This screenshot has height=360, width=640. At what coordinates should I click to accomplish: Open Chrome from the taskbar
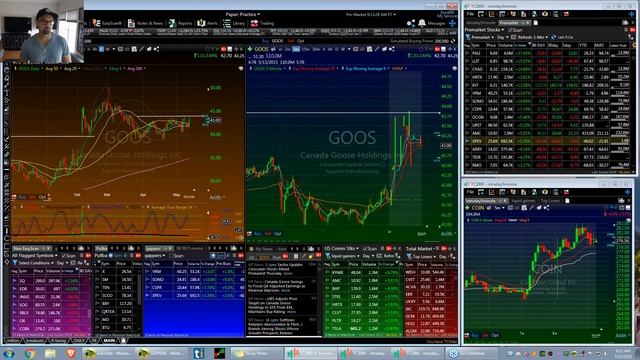29,353
